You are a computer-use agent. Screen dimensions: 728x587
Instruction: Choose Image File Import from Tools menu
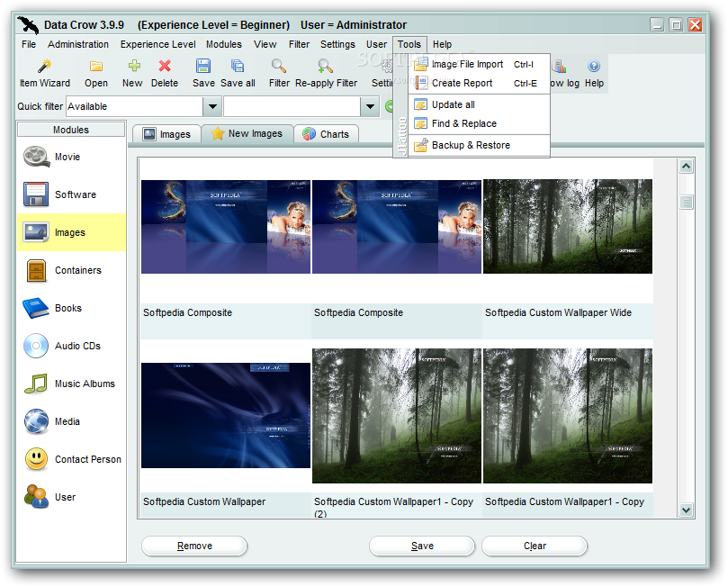point(479,64)
